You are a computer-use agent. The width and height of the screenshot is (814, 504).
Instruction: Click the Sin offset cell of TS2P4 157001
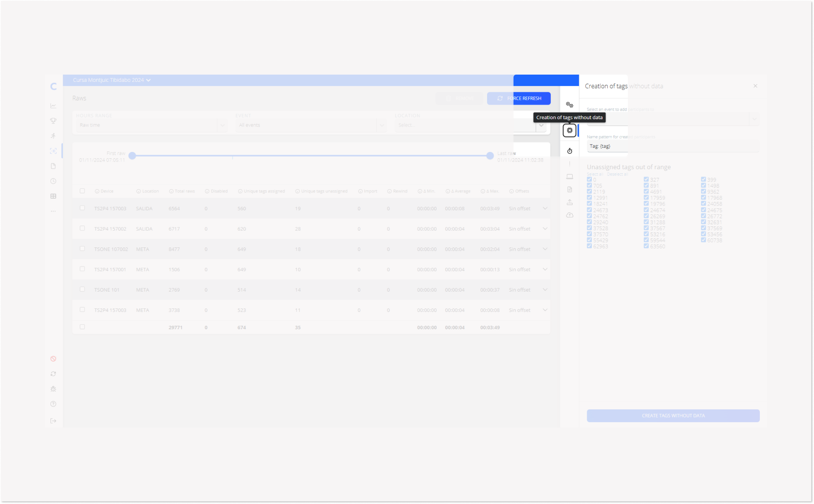(x=519, y=270)
